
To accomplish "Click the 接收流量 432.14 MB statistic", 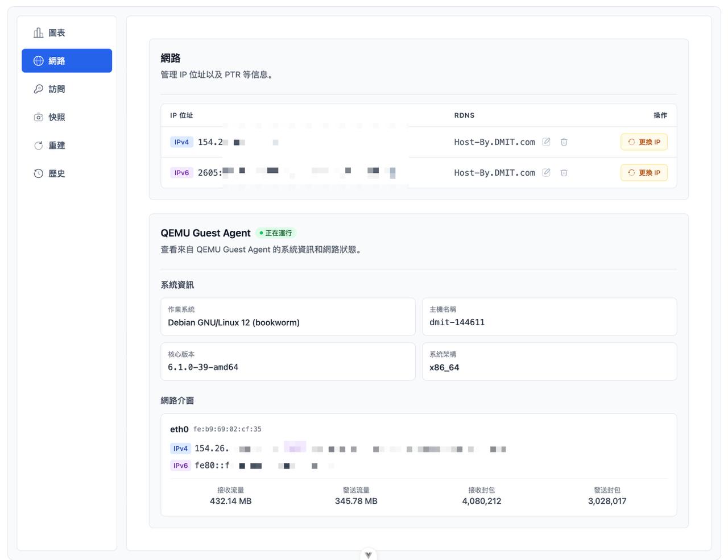I will click(x=230, y=495).
